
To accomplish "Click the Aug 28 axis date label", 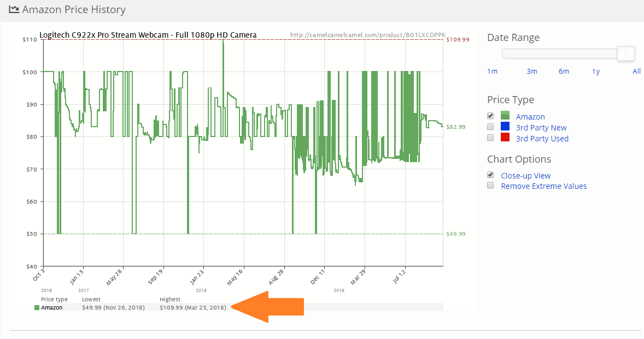I will tap(276, 277).
